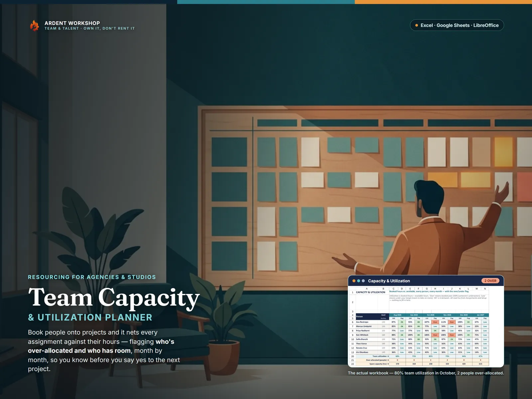Click the "Oct 2026" month header
Viewport: 532px width, 399px height.
431,315
